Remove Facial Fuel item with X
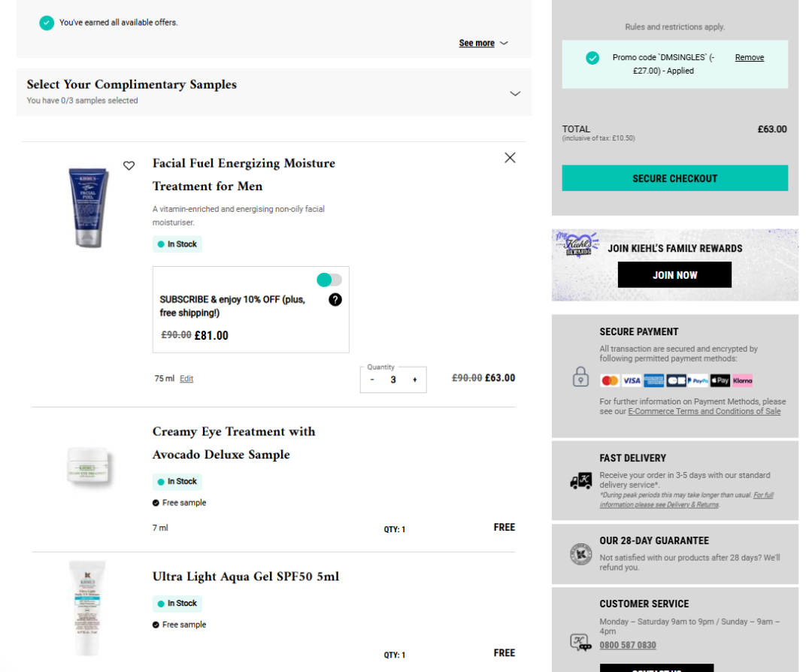 510,158
